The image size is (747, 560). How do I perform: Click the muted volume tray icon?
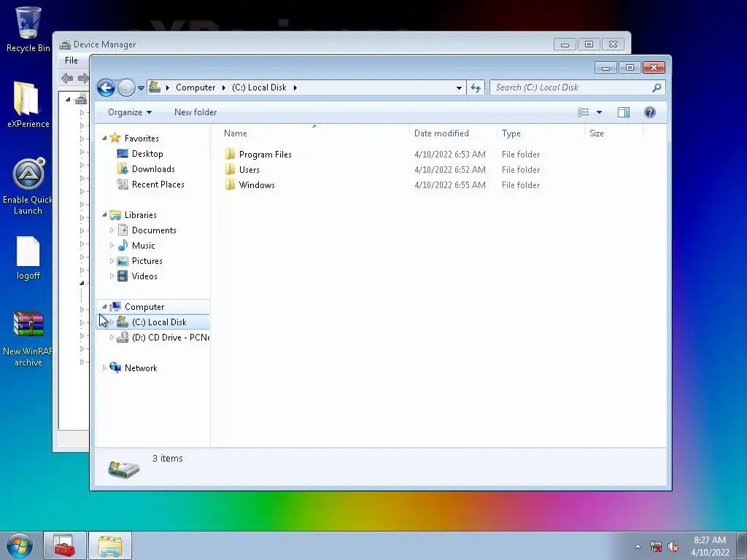click(673, 547)
